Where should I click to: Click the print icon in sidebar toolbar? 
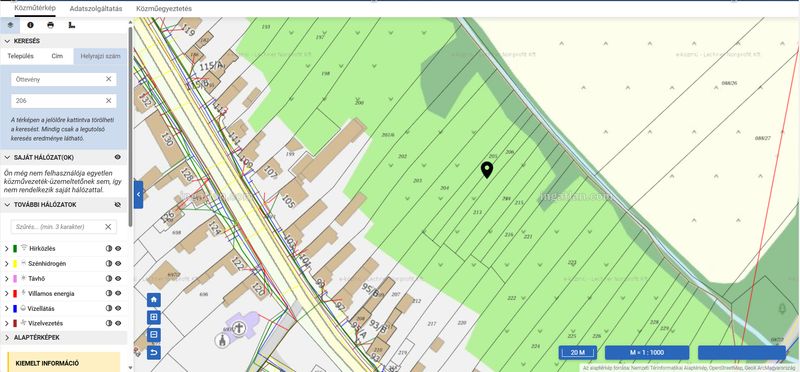point(50,24)
